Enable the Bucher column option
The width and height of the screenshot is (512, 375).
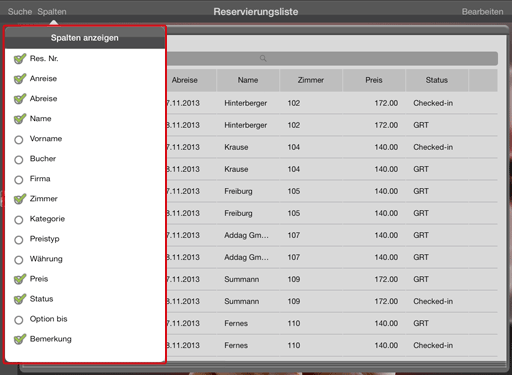pyautogui.click(x=19, y=160)
